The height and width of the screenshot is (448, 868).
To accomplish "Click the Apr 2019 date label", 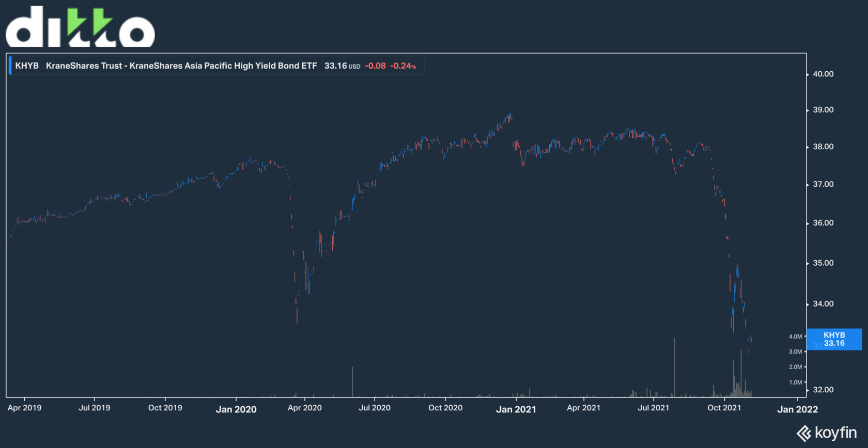I will [24, 408].
